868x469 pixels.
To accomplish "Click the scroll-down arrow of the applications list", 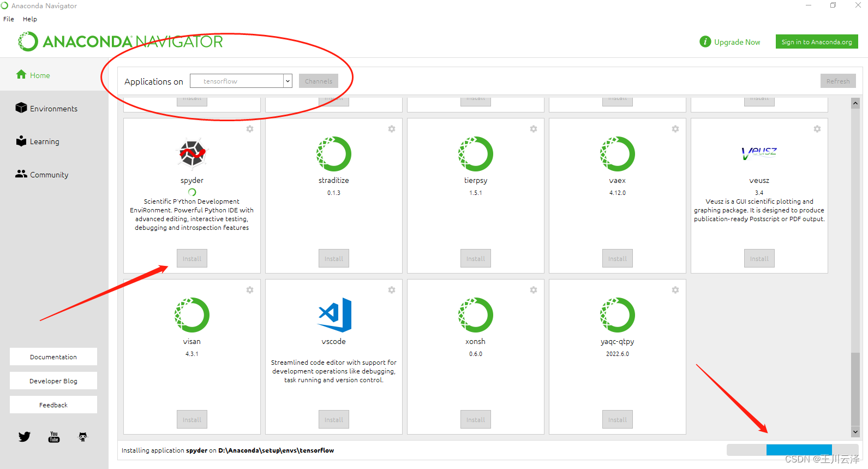I will [x=855, y=431].
